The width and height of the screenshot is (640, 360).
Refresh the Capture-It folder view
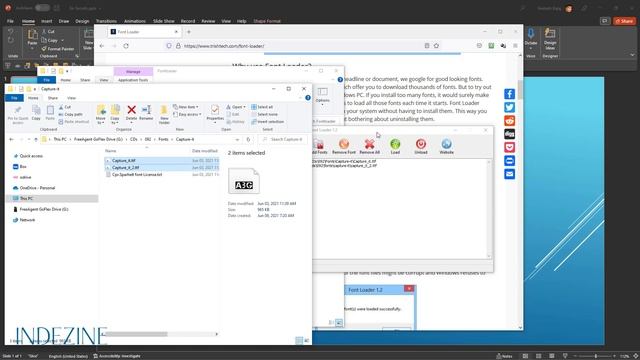pos(248,139)
